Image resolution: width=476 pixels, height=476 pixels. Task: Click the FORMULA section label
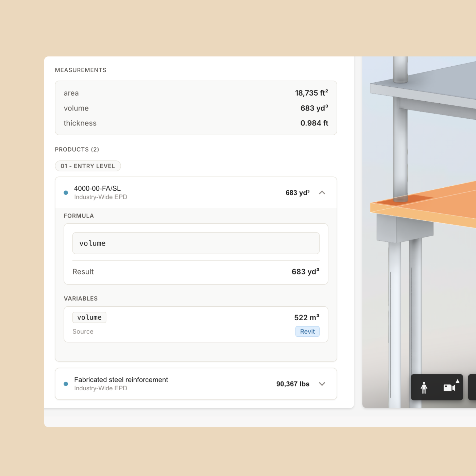pyautogui.click(x=79, y=216)
